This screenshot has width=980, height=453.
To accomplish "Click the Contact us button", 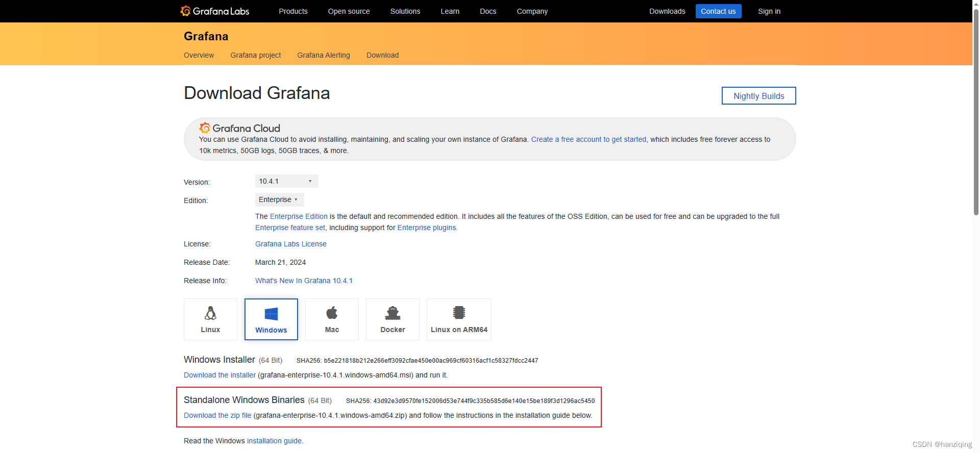I will (x=718, y=11).
